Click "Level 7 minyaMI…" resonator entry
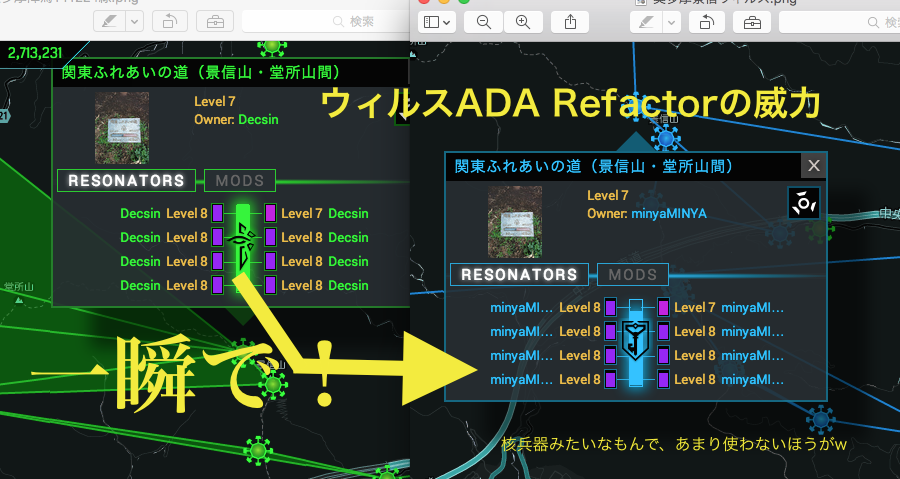Image resolution: width=900 pixels, height=479 pixels. (x=729, y=307)
